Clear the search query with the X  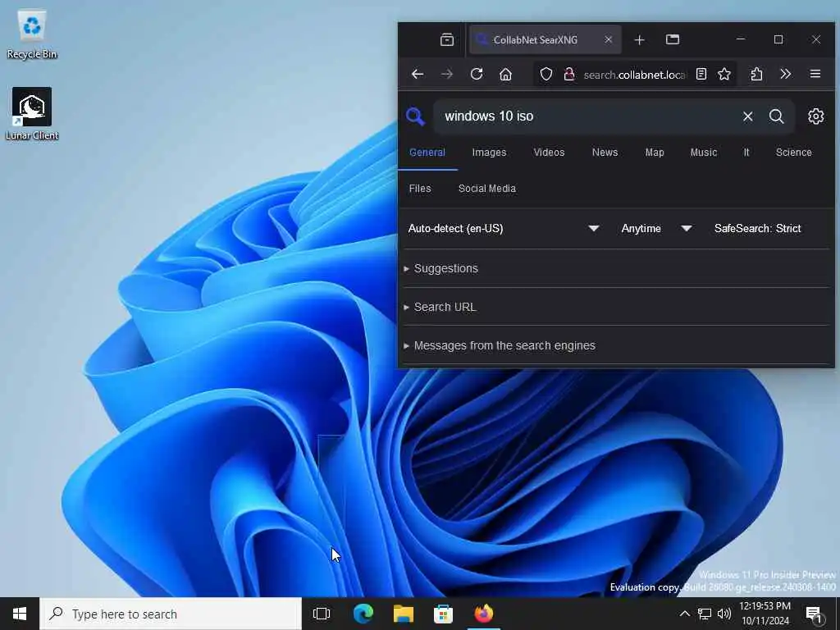(x=748, y=116)
